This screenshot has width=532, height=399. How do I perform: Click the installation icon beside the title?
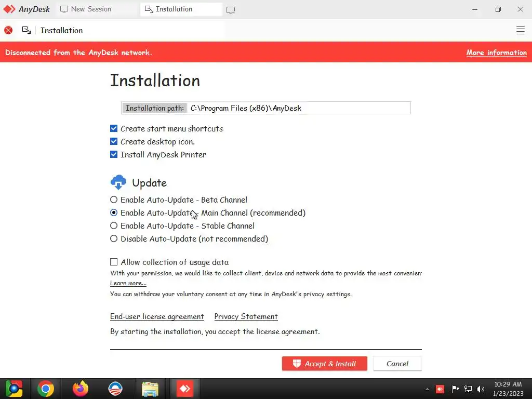[26, 30]
